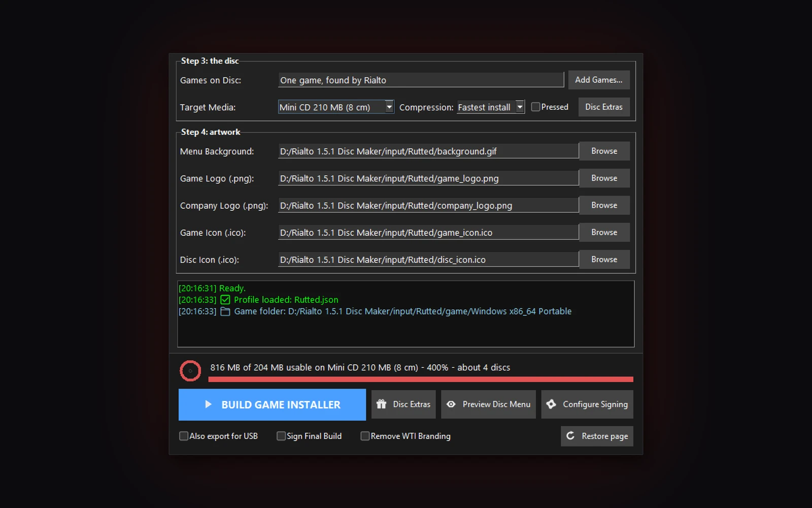Browse for the Menu Background file
The width and height of the screenshot is (812, 508).
pos(604,151)
